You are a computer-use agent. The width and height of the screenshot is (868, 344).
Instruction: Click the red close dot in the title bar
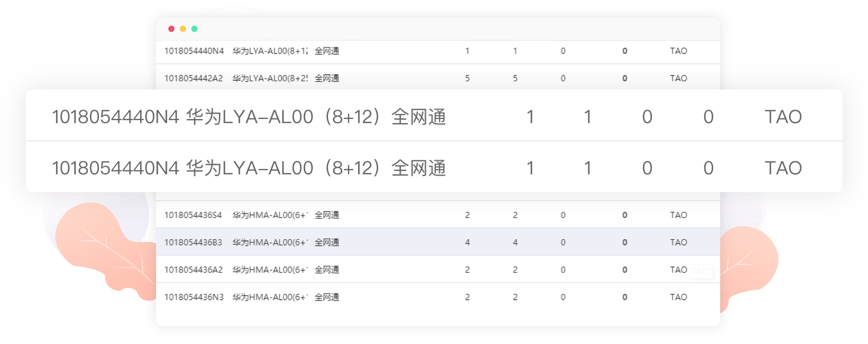tap(171, 29)
